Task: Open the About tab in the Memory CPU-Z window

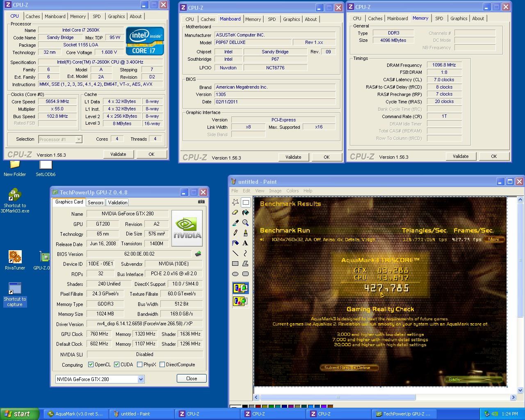Action: 478,18
